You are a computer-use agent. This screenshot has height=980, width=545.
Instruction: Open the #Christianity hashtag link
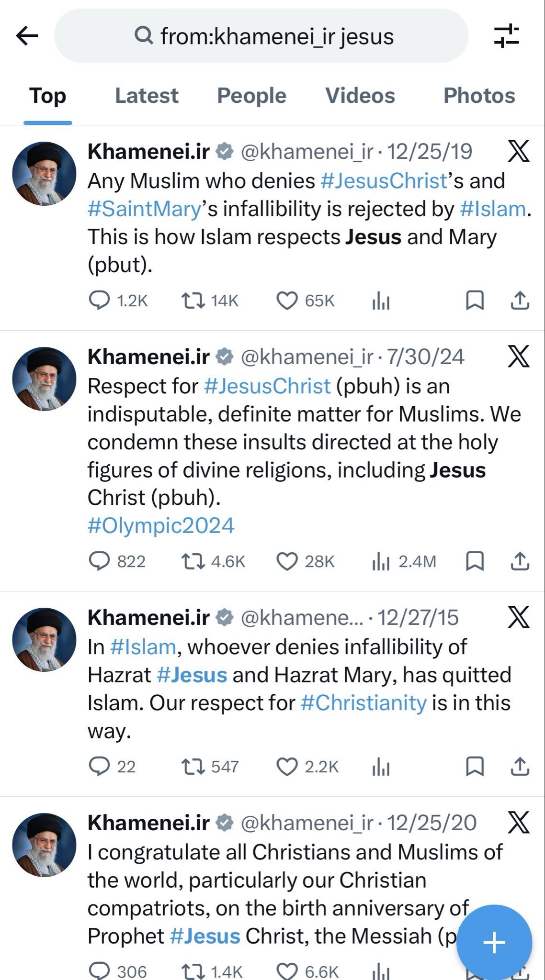(363, 703)
